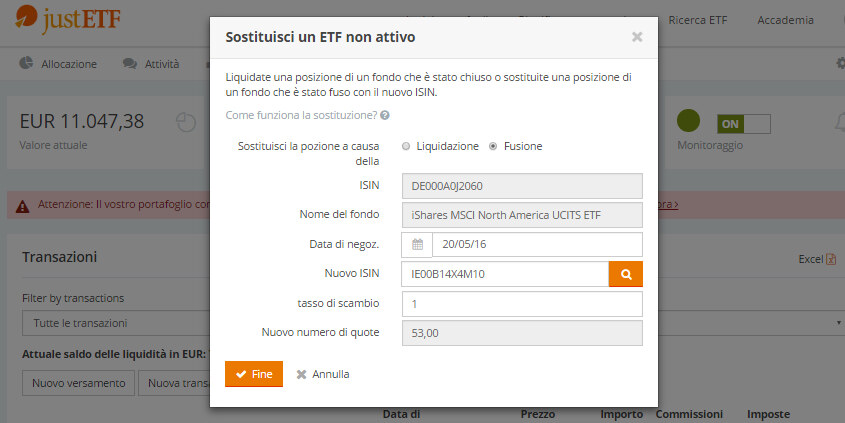845x423 pixels.
Task: Click the orange search button for Nuovo ISIN
Action: click(x=626, y=274)
